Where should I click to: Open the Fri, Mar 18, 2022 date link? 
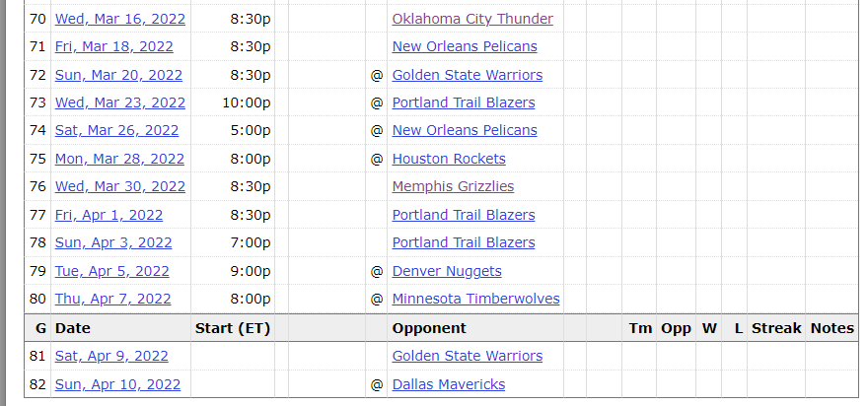coord(114,46)
